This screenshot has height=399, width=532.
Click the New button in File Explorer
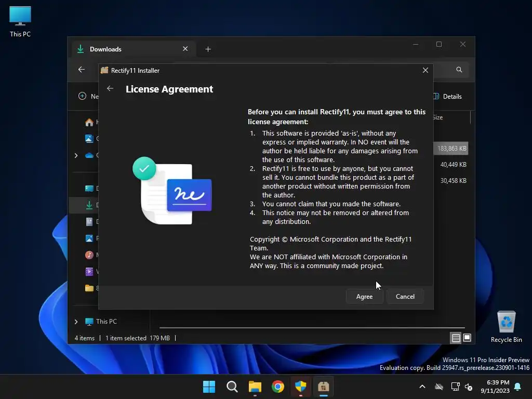click(88, 96)
